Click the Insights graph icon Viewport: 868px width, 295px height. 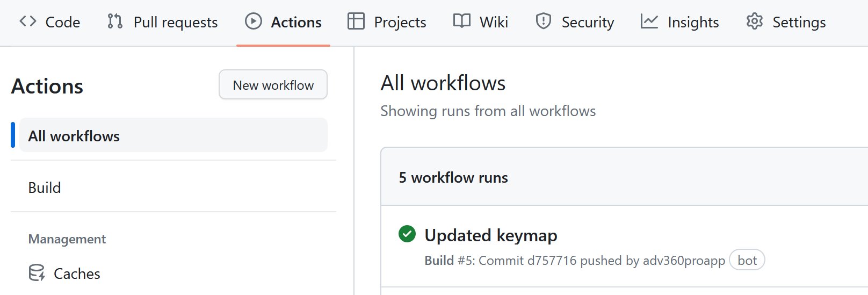coord(649,21)
